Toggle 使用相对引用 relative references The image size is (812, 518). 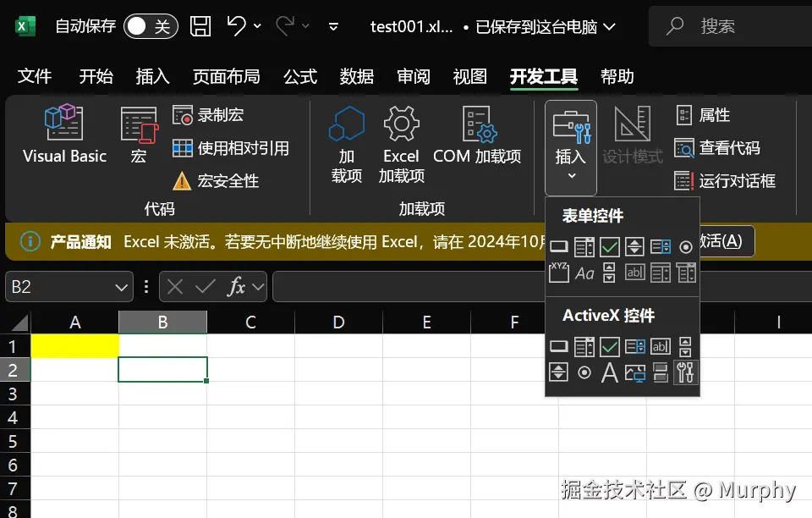(230, 148)
